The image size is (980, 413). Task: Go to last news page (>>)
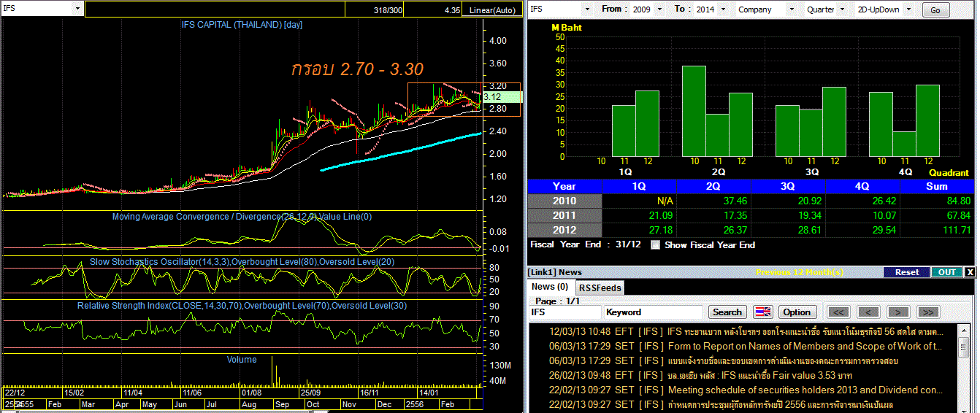pyautogui.click(x=927, y=312)
